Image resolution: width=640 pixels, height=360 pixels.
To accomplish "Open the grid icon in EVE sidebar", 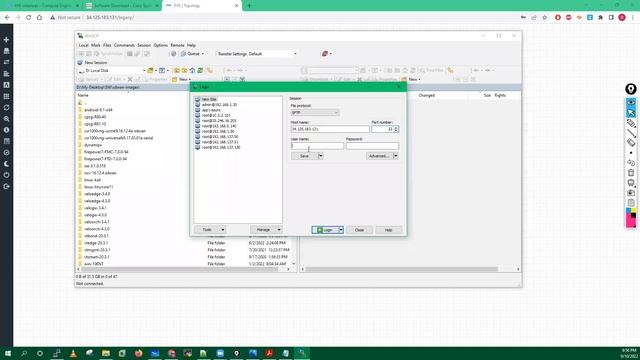I will [6, 96].
